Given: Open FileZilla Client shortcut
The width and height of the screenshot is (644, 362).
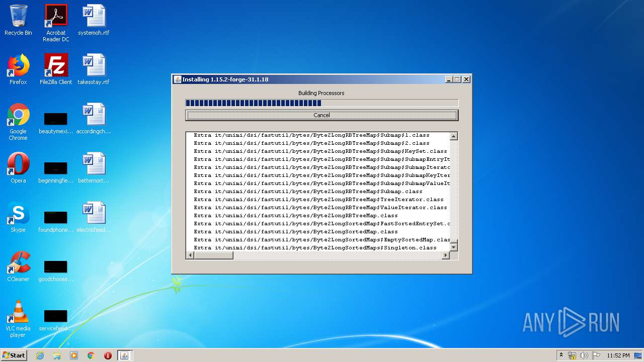Looking at the screenshot, I should (56, 69).
